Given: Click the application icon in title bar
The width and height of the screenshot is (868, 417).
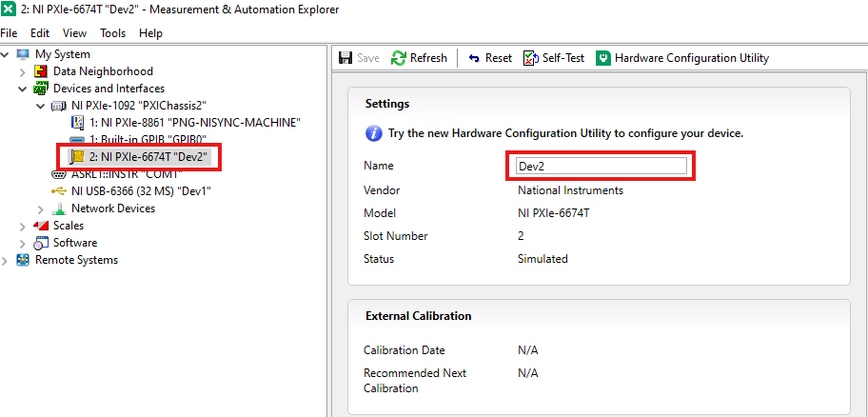Looking at the screenshot, I should (9, 10).
